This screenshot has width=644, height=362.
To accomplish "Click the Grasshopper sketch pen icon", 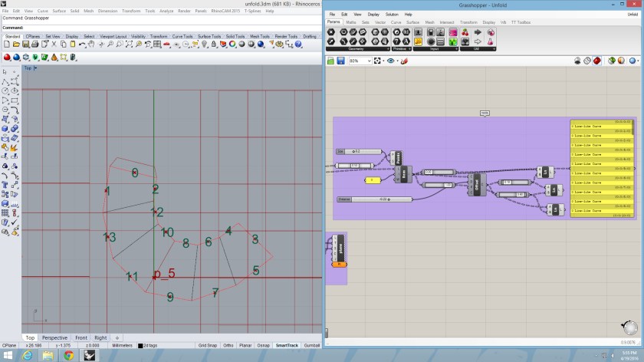I will click(x=404, y=61).
